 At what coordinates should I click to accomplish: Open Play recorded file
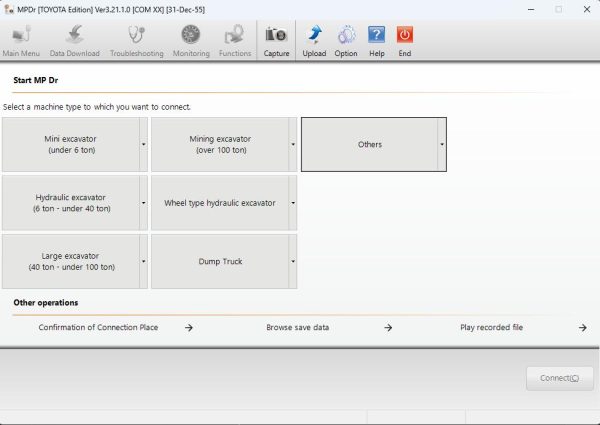pyautogui.click(x=491, y=327)
